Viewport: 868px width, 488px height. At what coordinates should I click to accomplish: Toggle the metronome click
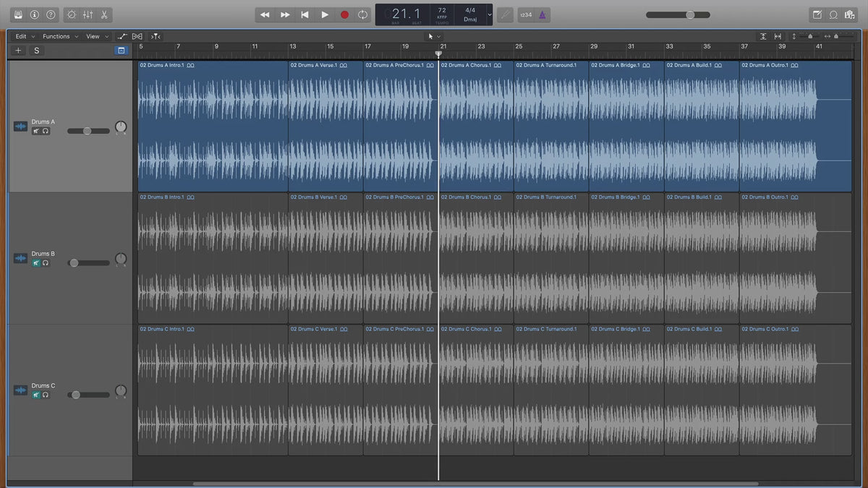click(x=542, y=14)
